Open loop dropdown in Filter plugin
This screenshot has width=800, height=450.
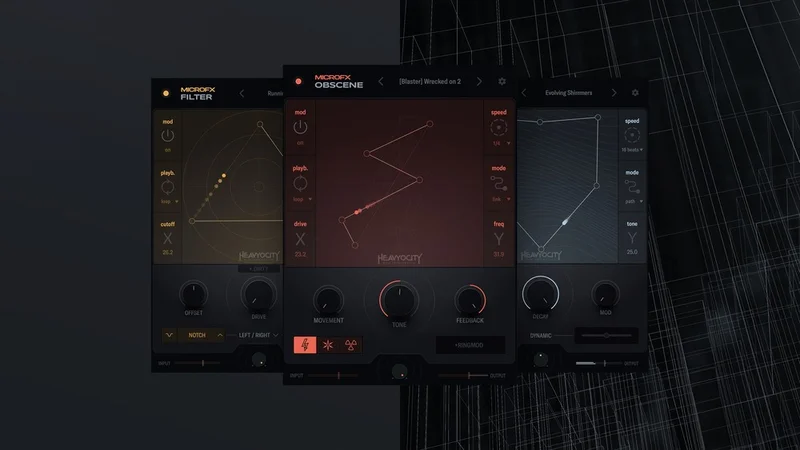click(170, 202)
